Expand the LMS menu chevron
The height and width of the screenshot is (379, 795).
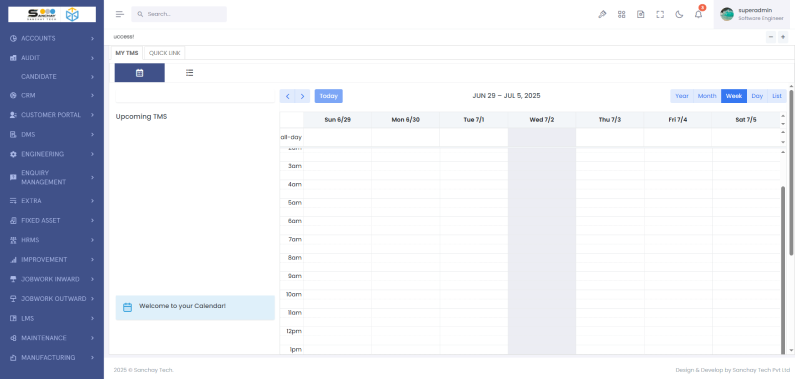pos(92,319)
